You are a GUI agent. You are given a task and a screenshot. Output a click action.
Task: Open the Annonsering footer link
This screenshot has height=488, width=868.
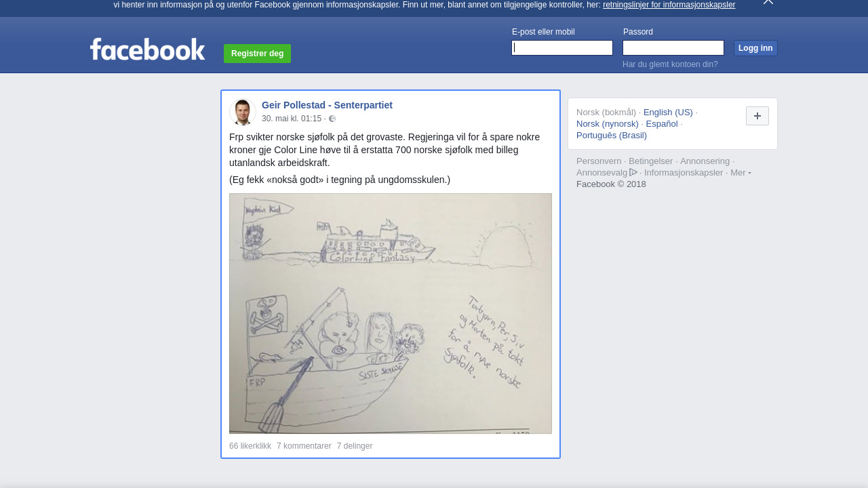coord(705,161)
